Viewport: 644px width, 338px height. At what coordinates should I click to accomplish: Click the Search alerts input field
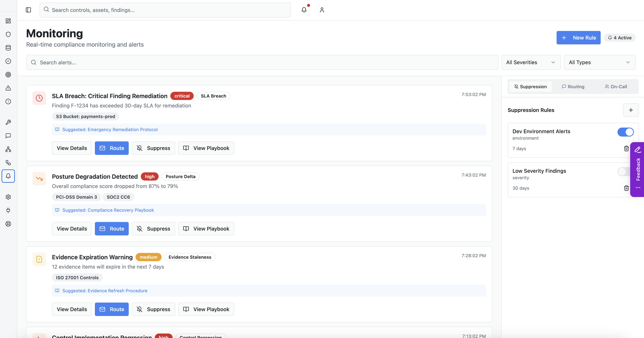[262, 62]
